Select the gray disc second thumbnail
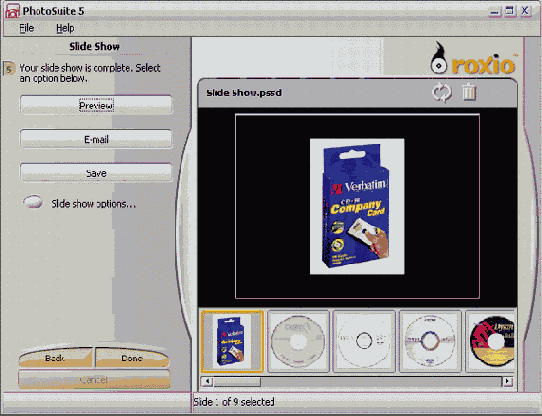 coord(298,341)
